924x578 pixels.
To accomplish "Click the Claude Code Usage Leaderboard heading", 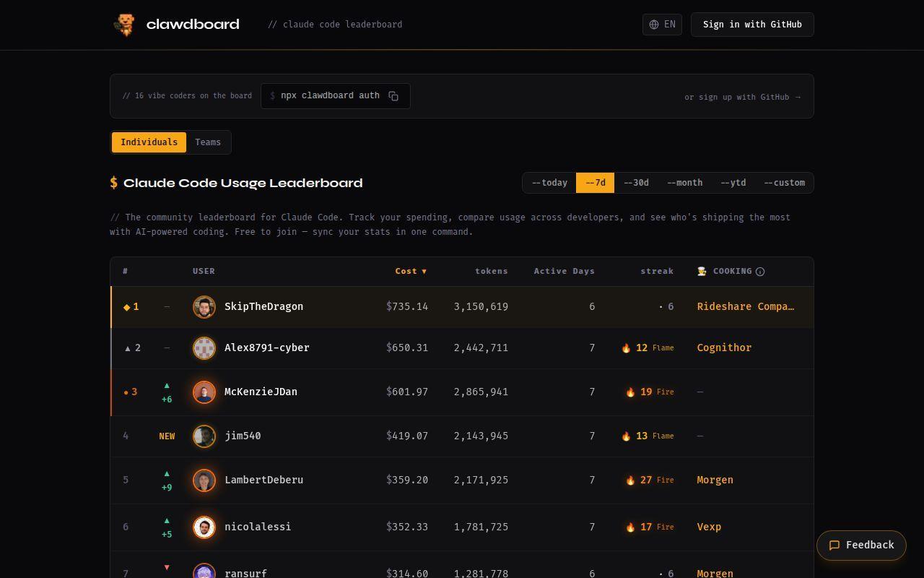I will (x=243, y=183).
